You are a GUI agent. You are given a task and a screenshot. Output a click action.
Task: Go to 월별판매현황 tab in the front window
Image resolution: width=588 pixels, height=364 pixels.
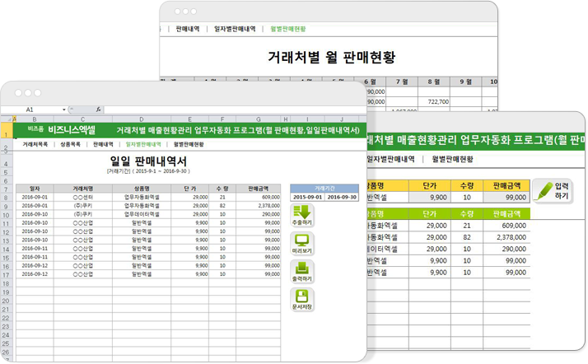tap(189, 144)
